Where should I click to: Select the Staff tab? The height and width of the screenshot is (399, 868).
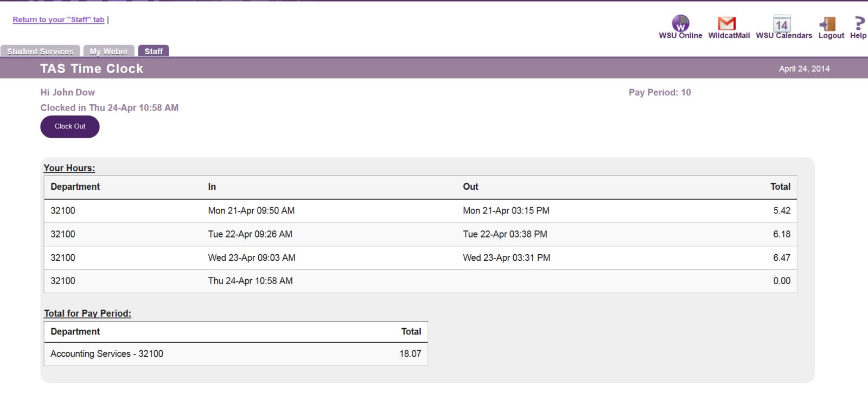(x=154, y=51)
